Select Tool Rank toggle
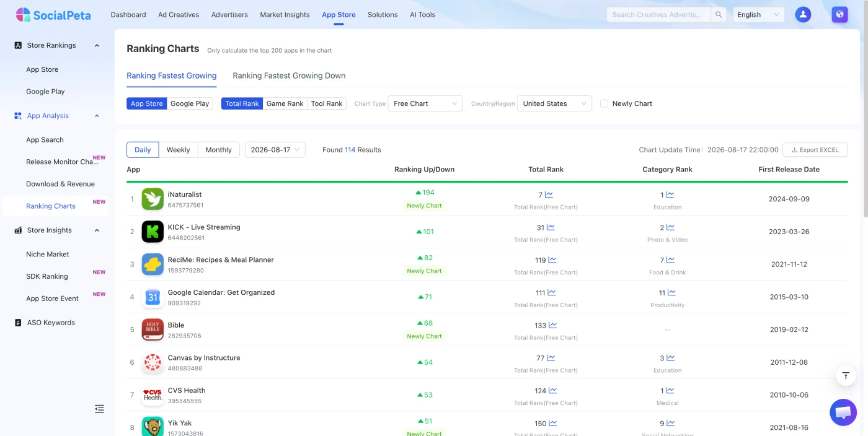868x436 pixels. pos(327,103)
